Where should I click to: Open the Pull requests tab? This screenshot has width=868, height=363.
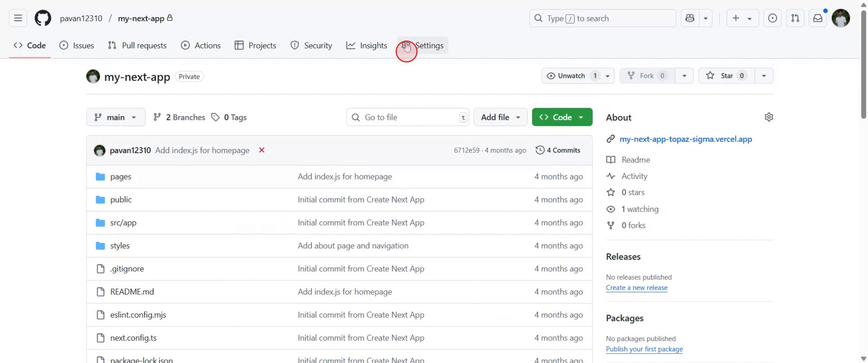coord(137,45)
